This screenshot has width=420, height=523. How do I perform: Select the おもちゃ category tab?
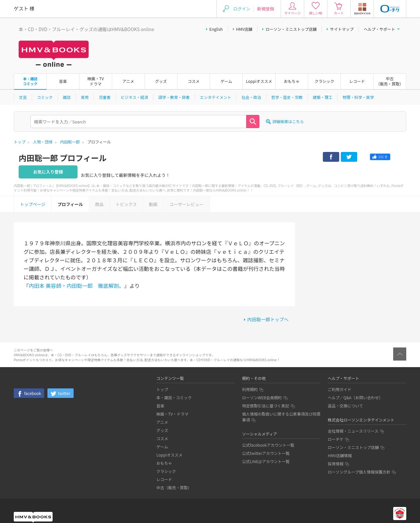tap(292, 82)
